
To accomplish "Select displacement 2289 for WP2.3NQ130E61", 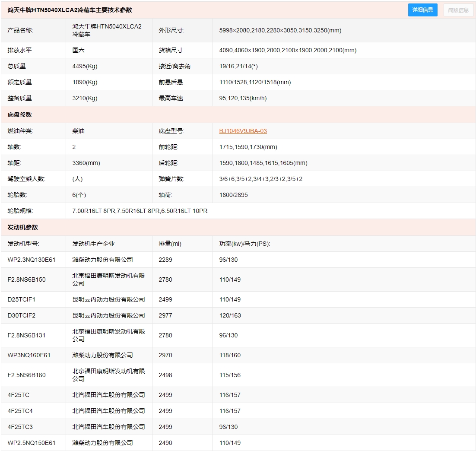I will click(x=165, y=260).
